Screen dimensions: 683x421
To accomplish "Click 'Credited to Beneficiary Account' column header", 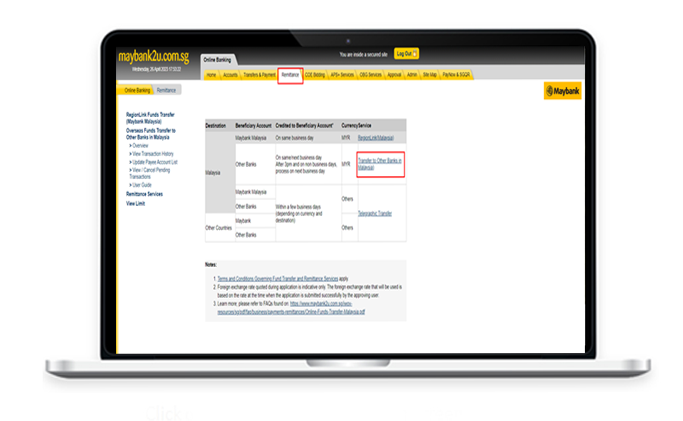I will coord(304,125).
